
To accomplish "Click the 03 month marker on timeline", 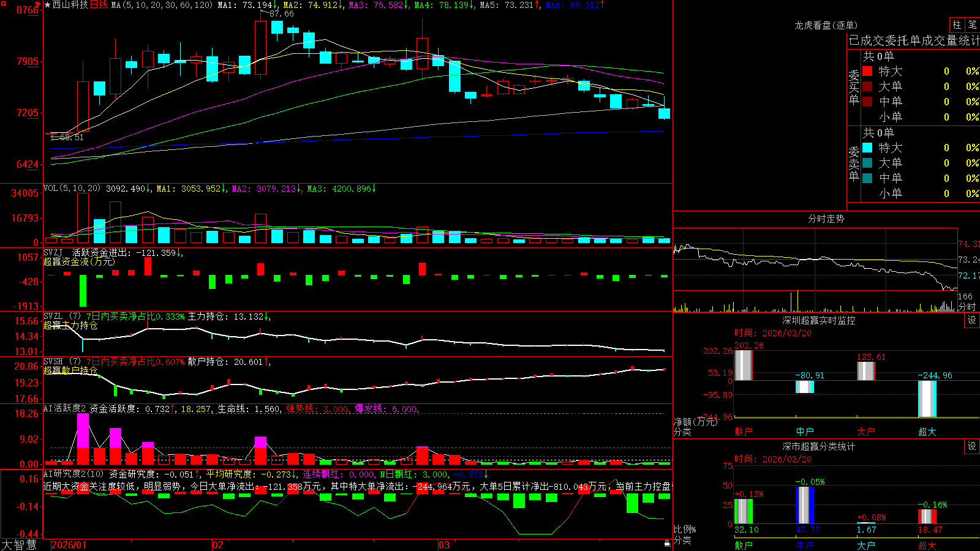I will pos(444,545).
